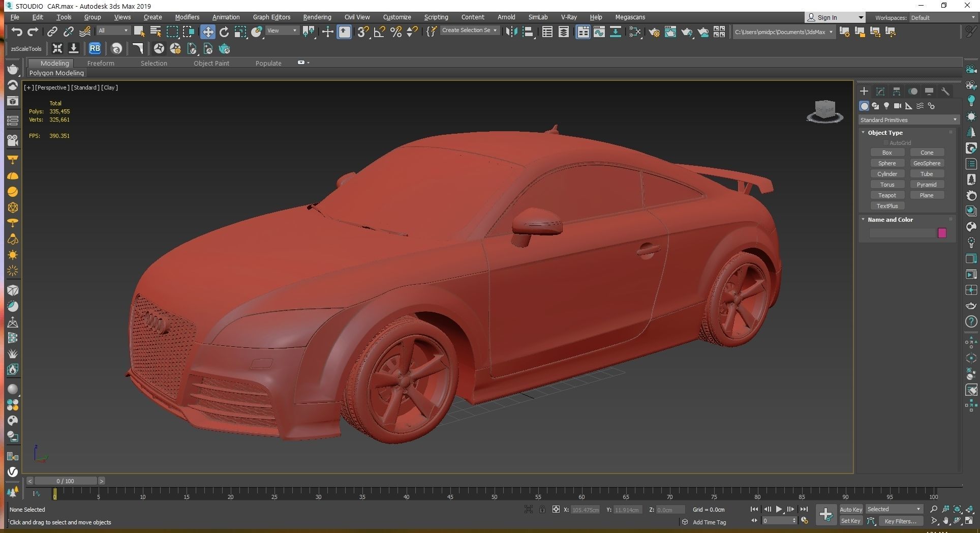980x533 pixels.
Task: Open the Modifiers menu
Action: (187, 17)
